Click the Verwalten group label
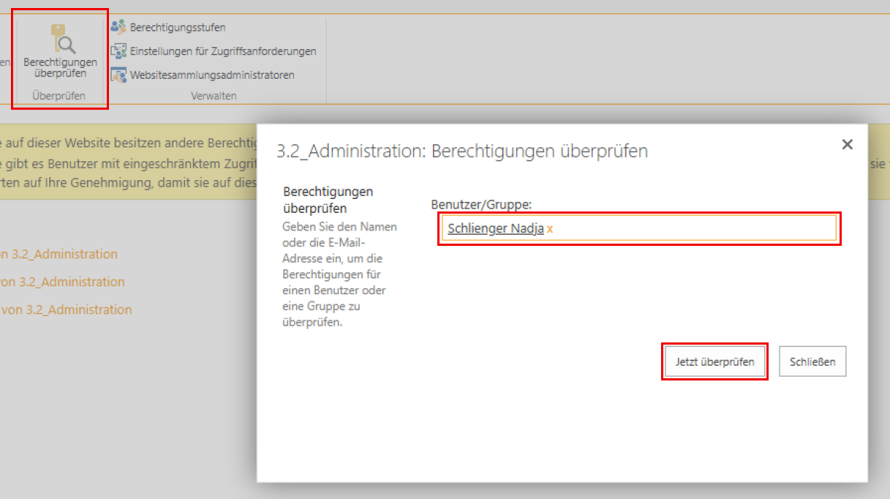 (x=213, y=96)
